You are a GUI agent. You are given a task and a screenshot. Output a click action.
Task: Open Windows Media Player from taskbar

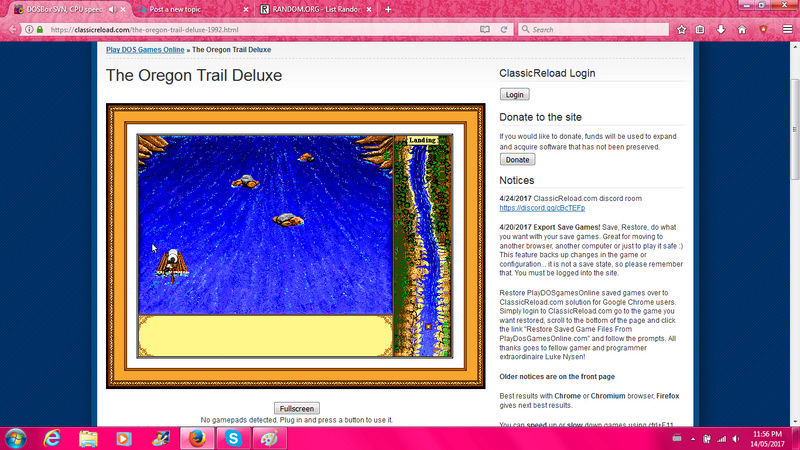tap(124, 438)
